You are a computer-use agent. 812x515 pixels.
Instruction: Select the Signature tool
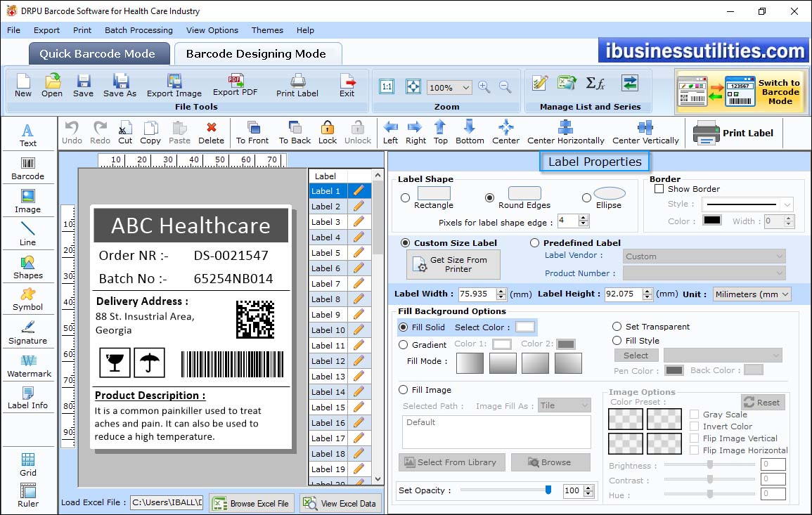coord(28,333)
